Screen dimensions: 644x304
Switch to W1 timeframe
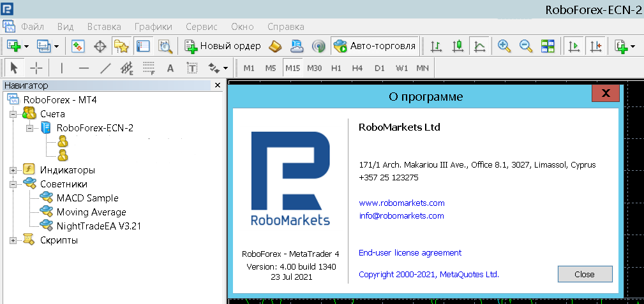coord(401,68)
